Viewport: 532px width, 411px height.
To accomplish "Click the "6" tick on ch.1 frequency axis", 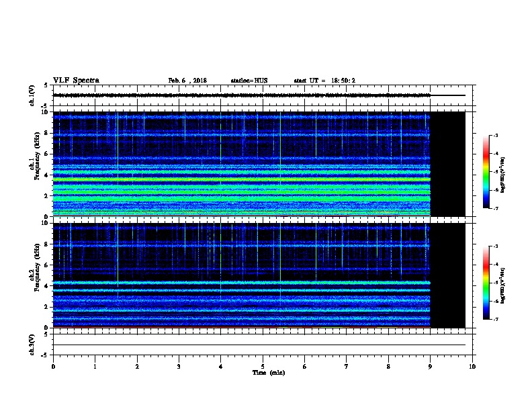I will coord(46,154).
